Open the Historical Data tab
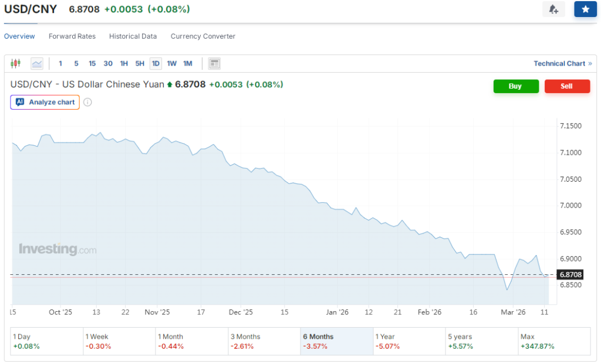 pyautogui.click(x=133, y=36)
